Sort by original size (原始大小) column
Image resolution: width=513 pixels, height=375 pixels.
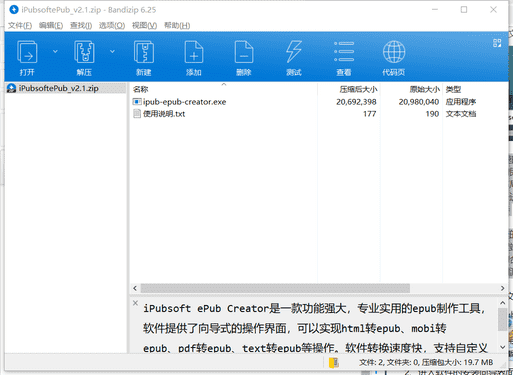click(425, 89)
